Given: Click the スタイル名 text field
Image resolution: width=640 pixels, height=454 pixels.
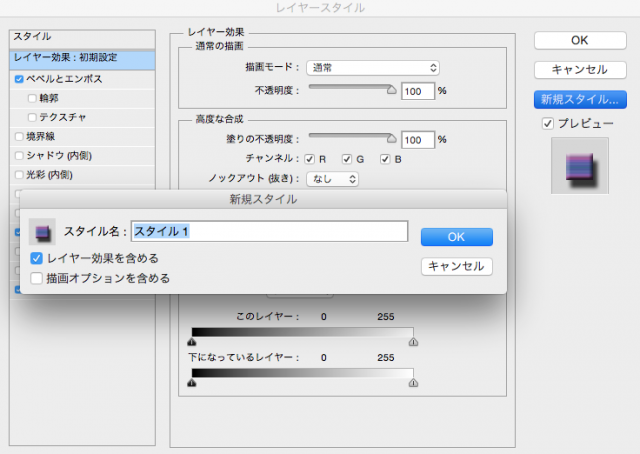Looking at the screenshot, I should tap(270, 231).
